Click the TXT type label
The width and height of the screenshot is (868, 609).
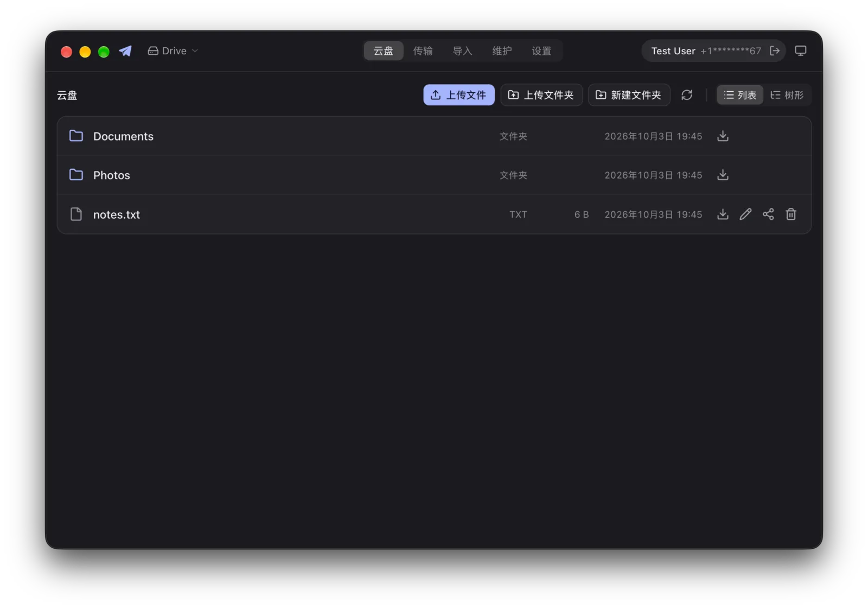(x=518, y=214)
